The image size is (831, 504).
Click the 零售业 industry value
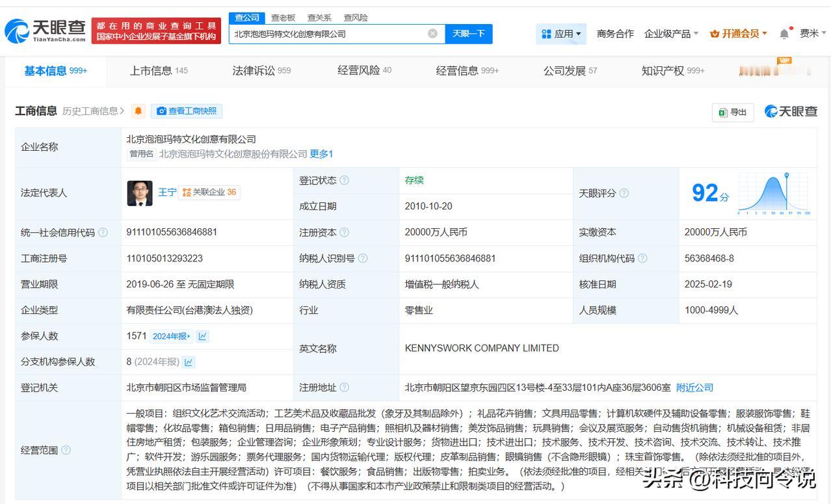point(419,310)
